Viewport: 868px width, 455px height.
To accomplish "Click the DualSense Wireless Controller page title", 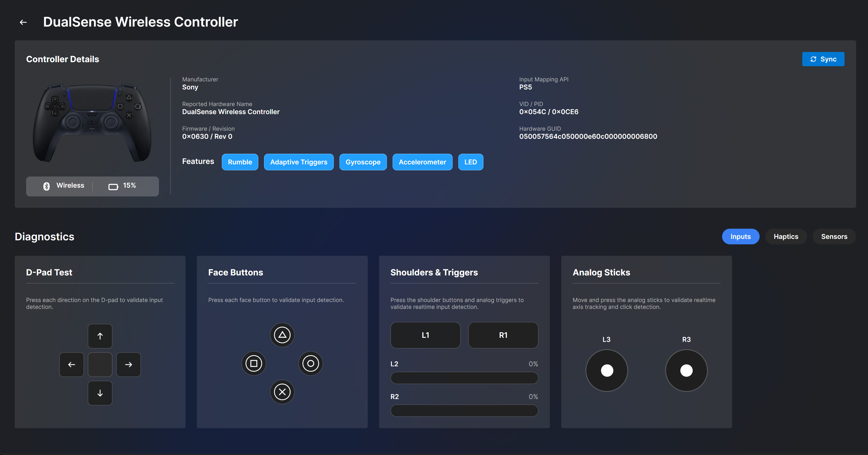I will pyautogui.click(x=140, y=22).
